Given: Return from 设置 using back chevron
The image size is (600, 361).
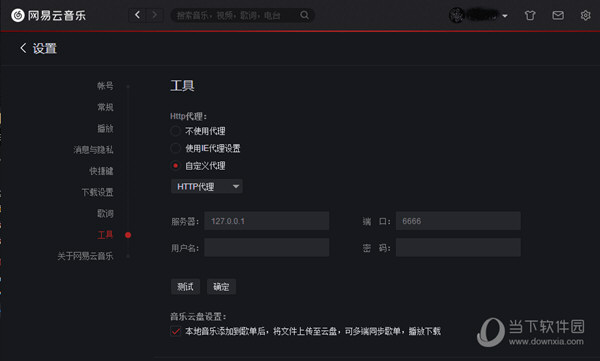Looking at the screenshot, I should [x=23, y=48].
